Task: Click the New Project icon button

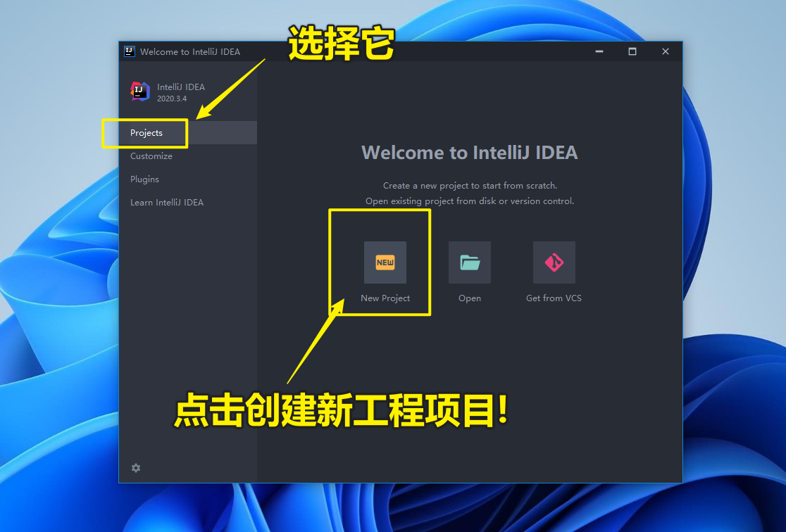Action: tap(385, 262)
